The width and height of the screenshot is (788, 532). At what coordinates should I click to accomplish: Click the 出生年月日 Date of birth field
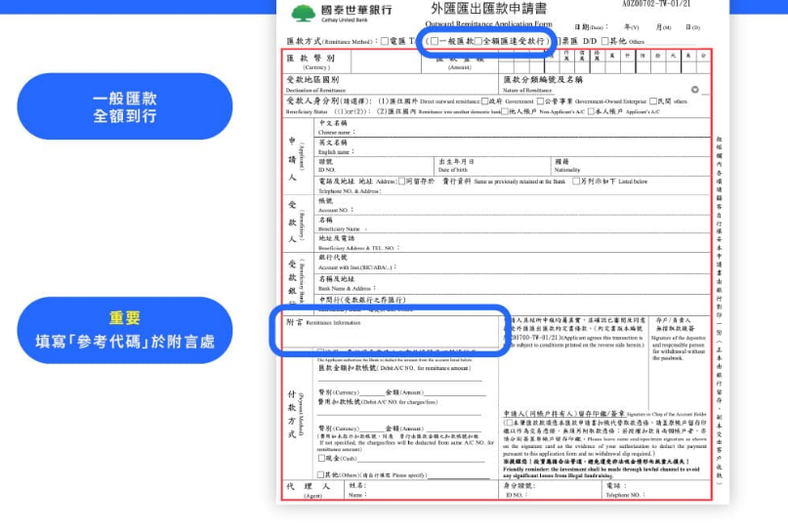[492, 166]
